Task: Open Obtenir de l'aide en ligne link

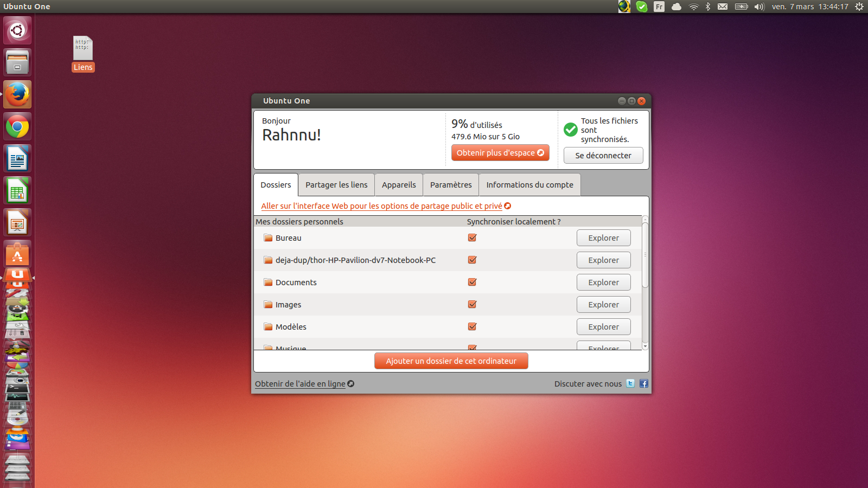Action: [x=304, y=384]
